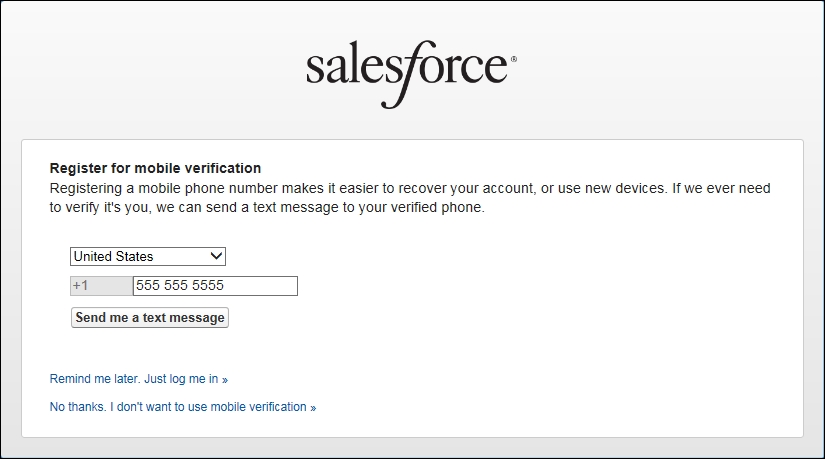Screen dimensions: 825x459
Task: Click the United States text in the selector
Action: point(113,256)
